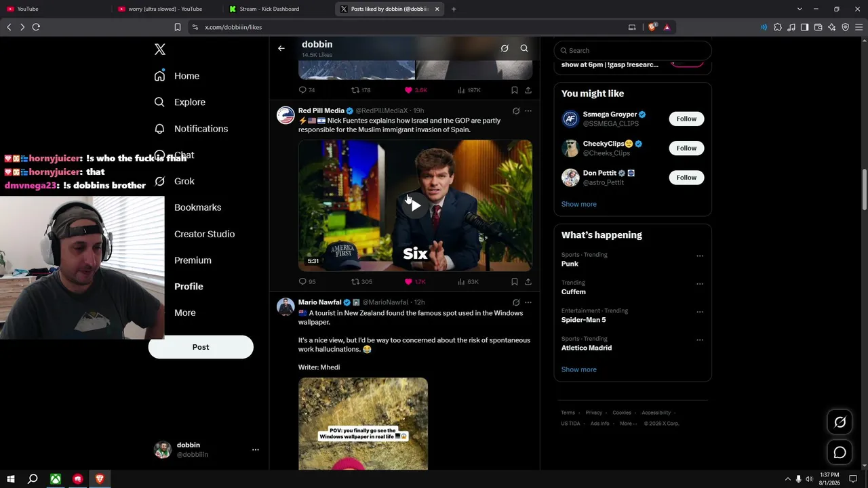Open Profile in sidebar
868x488 pixels.
pos(189,287)
